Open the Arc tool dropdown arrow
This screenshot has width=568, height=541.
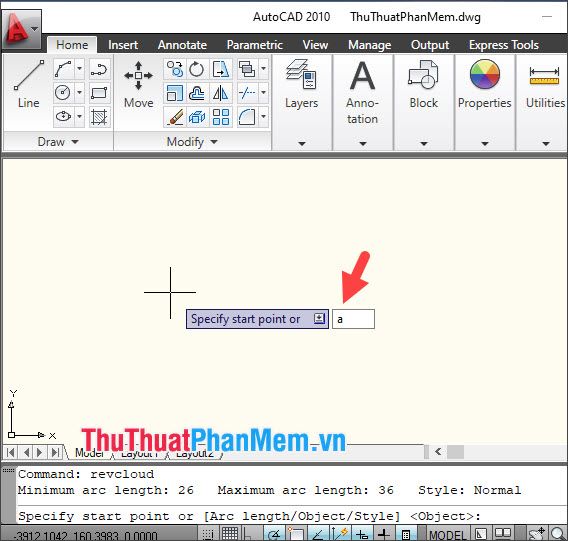point(79,69)
